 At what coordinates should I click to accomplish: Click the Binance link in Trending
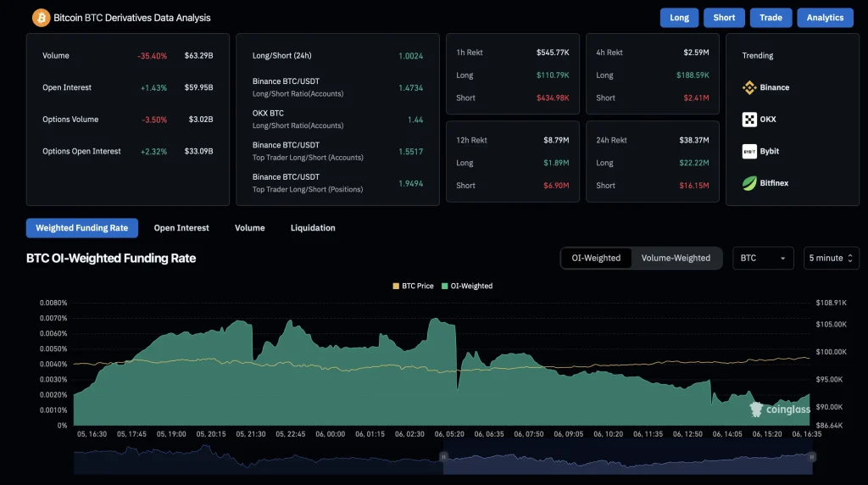(775, 87)
